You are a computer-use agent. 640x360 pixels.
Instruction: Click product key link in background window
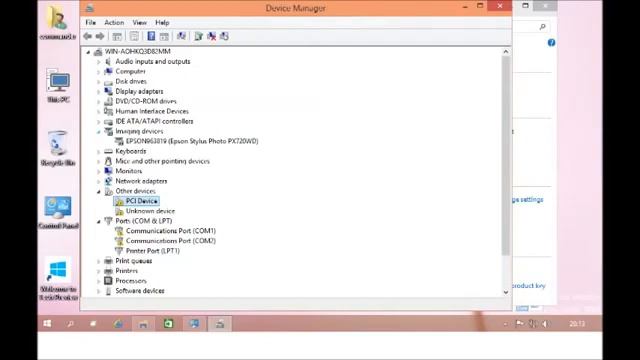point(529,286)
